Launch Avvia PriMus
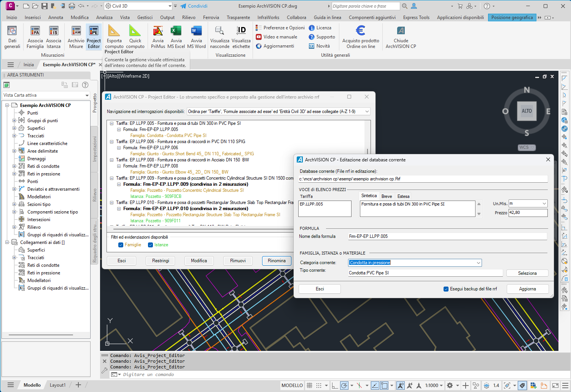This screenshot has width=571, height=392. (158, 37)
